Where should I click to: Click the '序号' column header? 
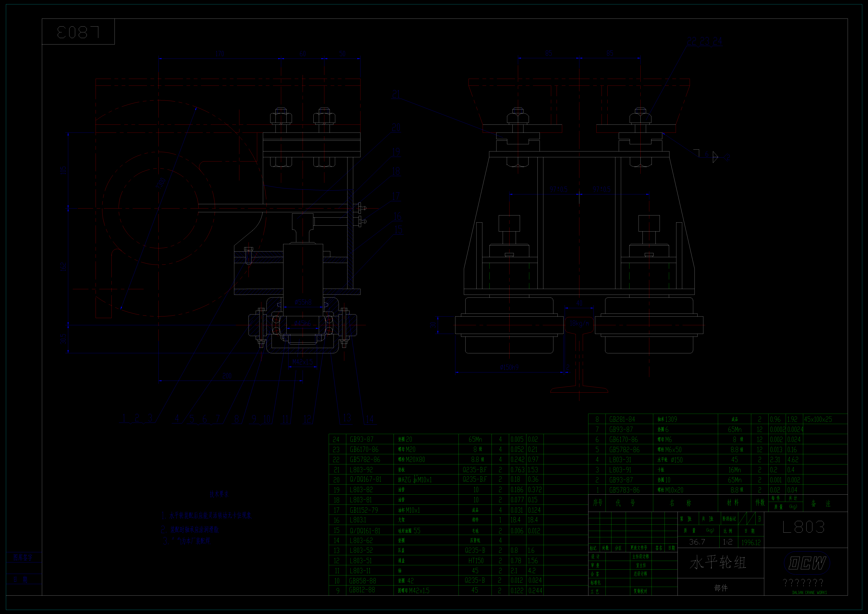coord(598,503)
